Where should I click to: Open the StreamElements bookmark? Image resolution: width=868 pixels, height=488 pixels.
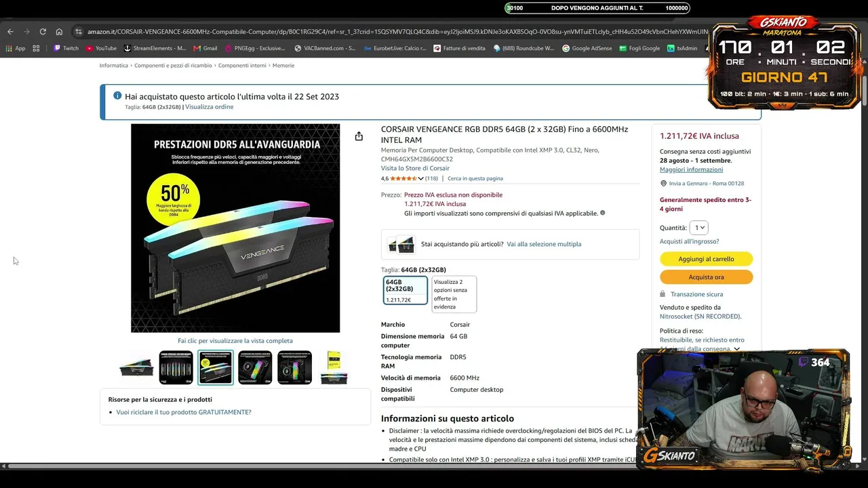click(x=155, y=48)
